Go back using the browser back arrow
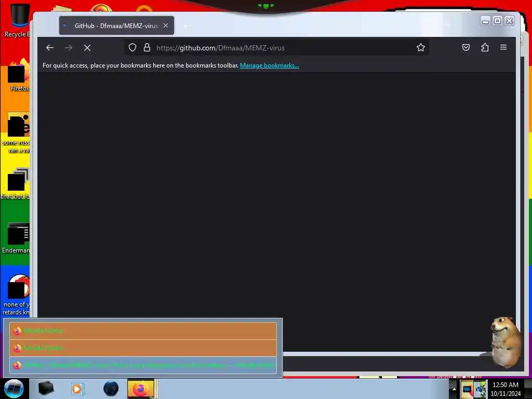Image resolution: width=532 pixels, height=399 pixels. pyautogui.click(x=50, y=48)
